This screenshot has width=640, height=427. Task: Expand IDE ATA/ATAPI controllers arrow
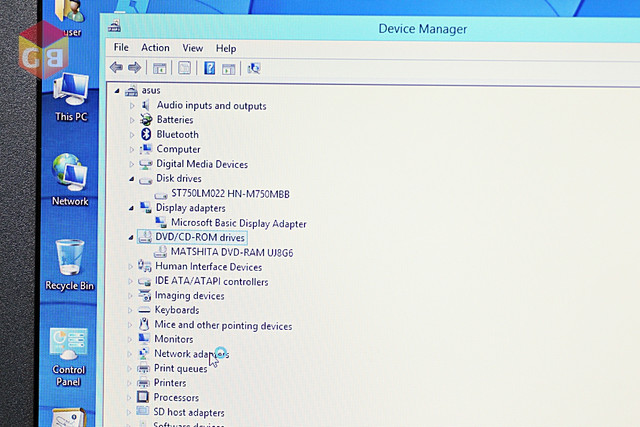[x=130, y=281]
